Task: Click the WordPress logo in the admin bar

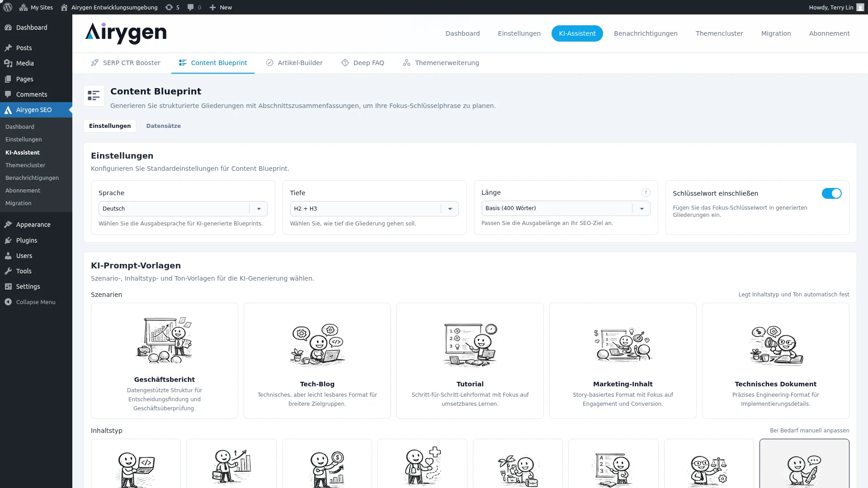Action: point(8,7)
